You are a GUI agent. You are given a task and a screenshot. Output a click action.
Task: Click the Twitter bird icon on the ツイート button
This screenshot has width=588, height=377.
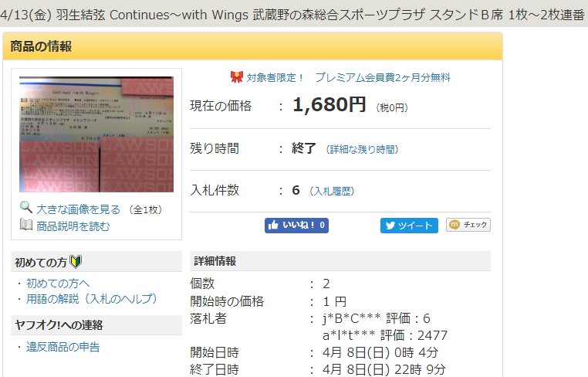click(390, 226)
